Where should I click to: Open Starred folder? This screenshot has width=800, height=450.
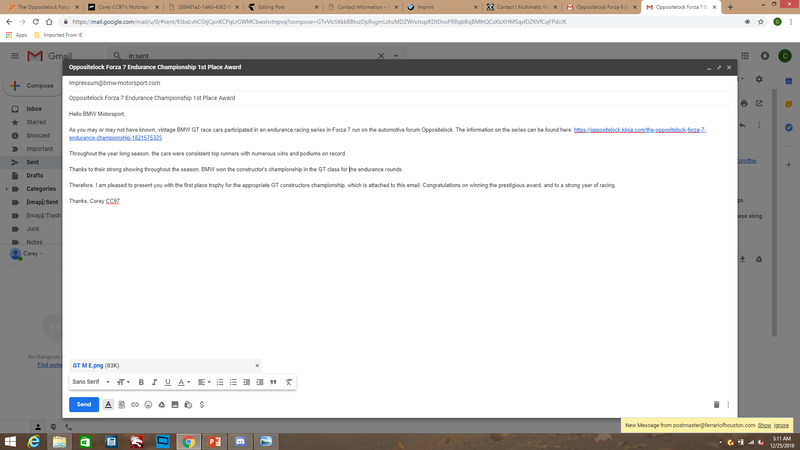pos(36,122)
